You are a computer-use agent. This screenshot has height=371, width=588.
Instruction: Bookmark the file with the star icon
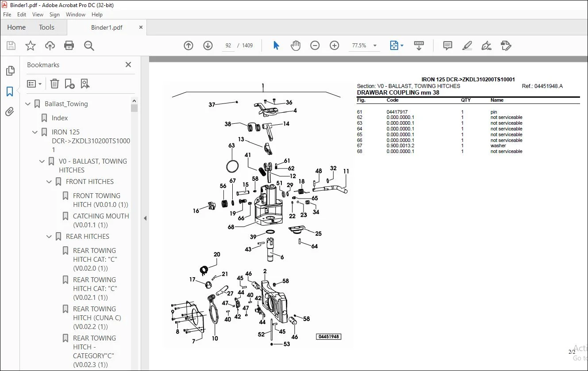(x=31, y=46)
